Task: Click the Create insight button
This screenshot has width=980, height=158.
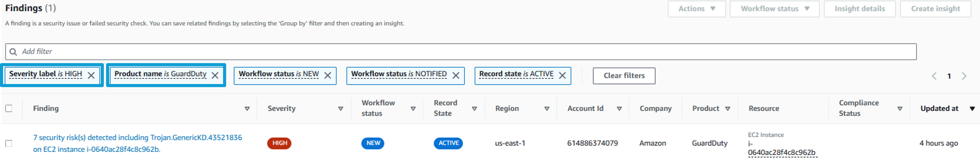Action: pyautogui.click(x=935, y=9)
